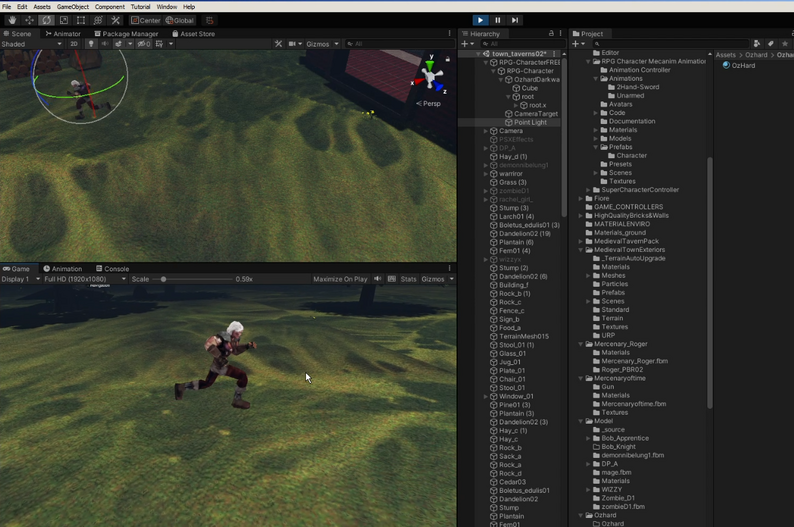Click search by type icon in Project
The height and width of the screenshot is (527, 794).
pyautogui.click(x=757, y=44)
